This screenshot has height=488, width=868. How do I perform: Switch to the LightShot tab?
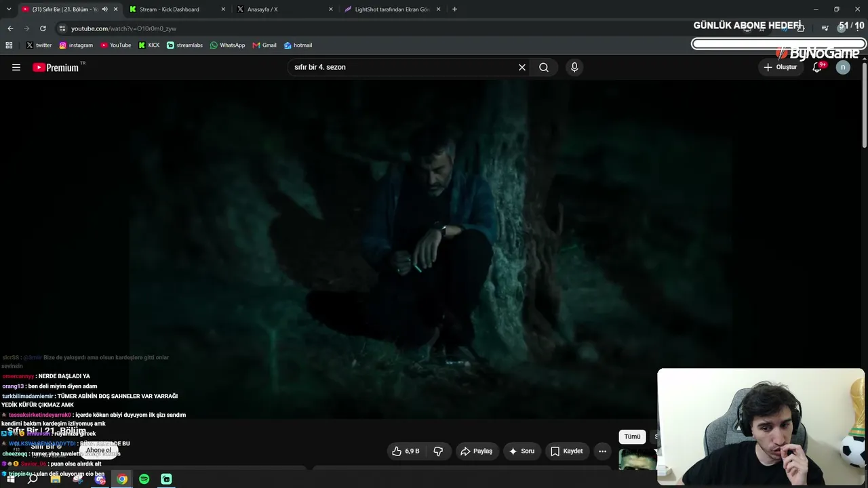[392, 9]
